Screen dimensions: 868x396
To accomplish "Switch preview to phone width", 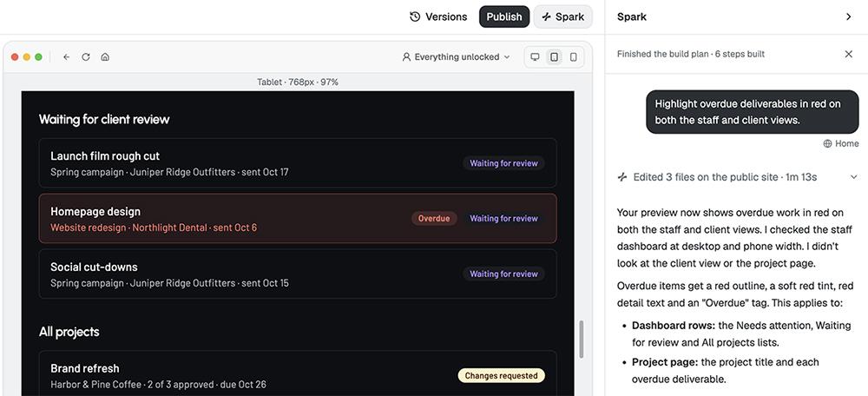I will pyautogui.click(x=574, y=57).
